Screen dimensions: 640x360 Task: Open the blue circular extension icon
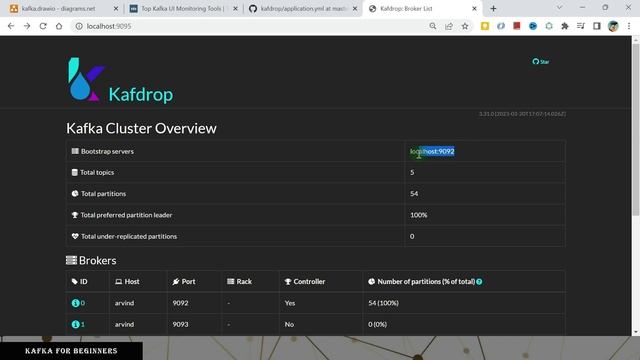tap(533, 26)
